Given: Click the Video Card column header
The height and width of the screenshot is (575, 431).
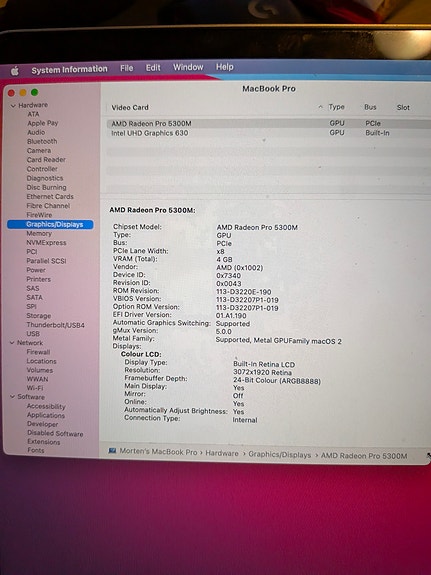Looking at the screenshot, I should coord(130,107).
